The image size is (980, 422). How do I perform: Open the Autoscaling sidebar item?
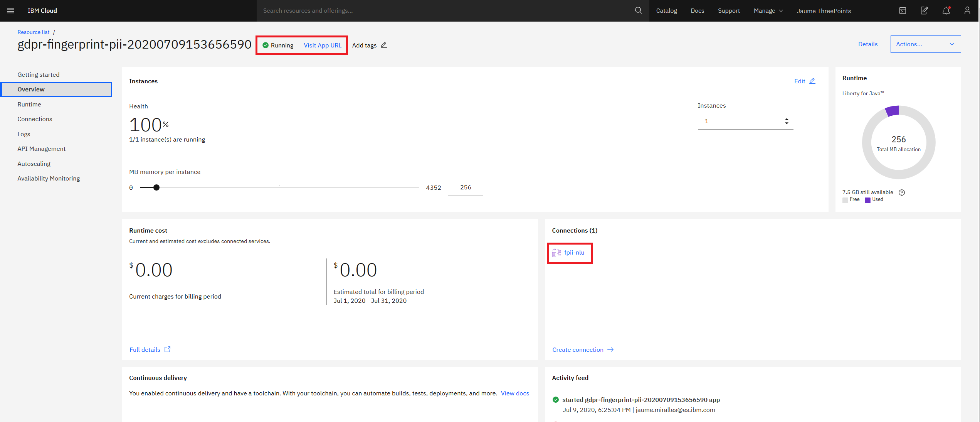34,164
